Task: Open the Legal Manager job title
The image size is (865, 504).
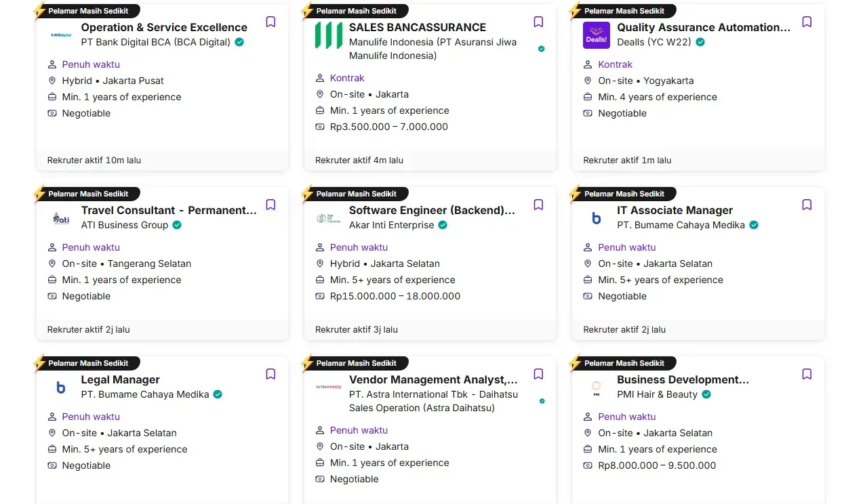Action: [x=121, y=379]
